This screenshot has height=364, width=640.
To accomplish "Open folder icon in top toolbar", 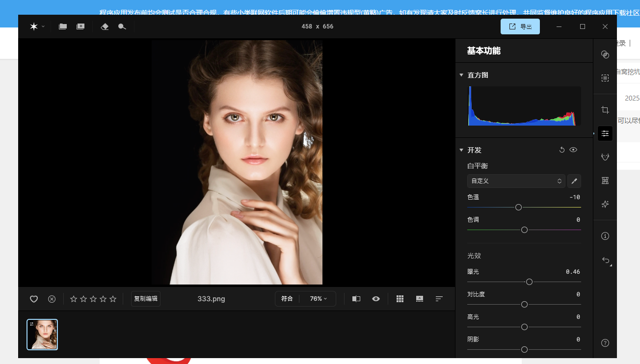I will (x=63, y=26).
